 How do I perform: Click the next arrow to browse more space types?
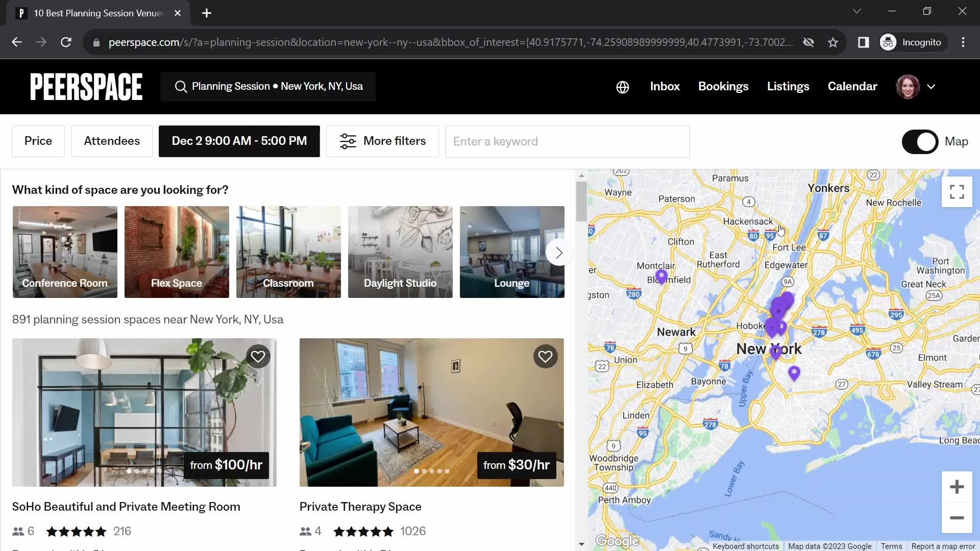click(x=559, y=253)
